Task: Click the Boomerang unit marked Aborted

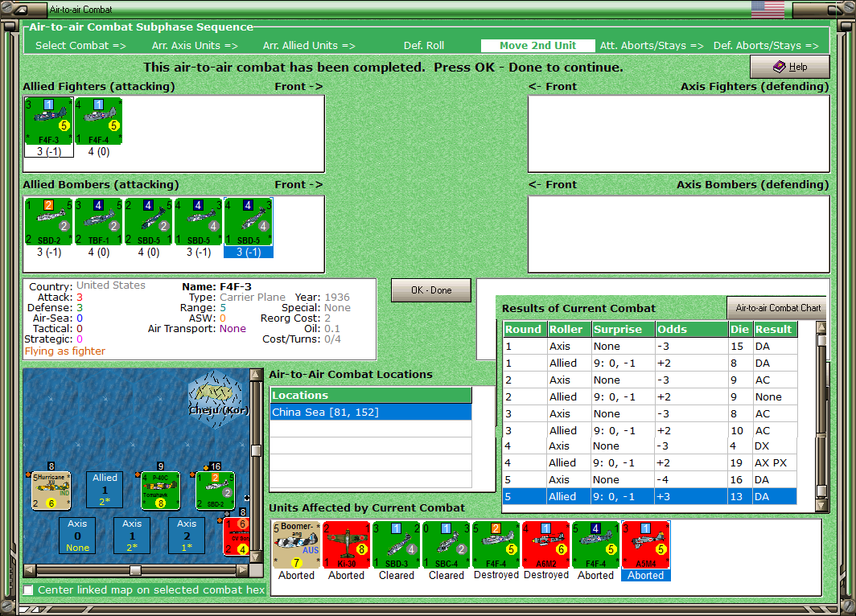Action: tap(296, 544)
